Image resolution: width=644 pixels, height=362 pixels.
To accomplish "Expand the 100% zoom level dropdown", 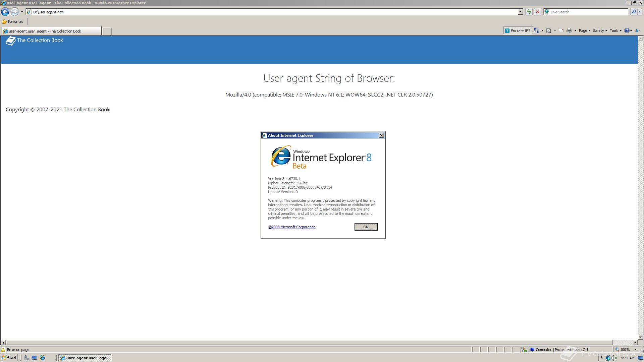I will click(635, 350).
